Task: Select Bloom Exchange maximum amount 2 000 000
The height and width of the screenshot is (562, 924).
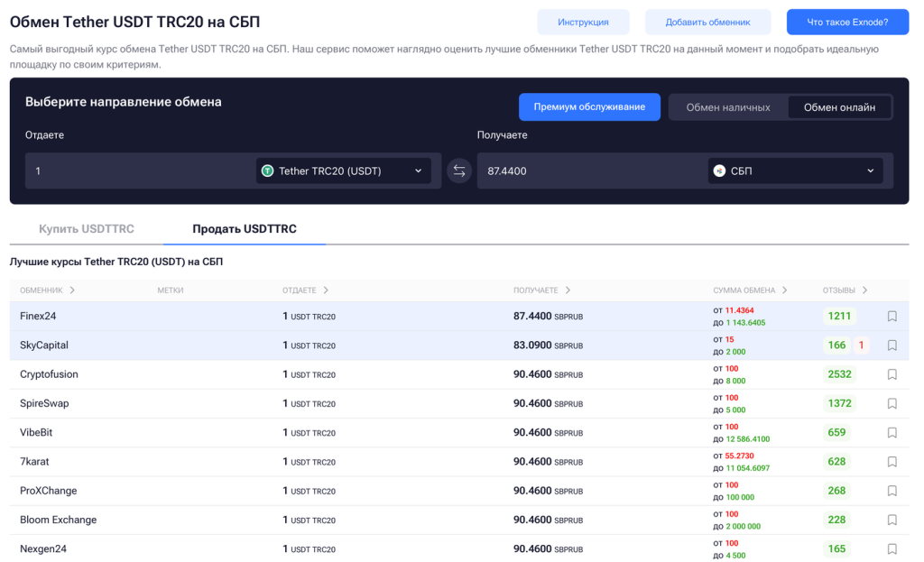Action: [744, 526]
